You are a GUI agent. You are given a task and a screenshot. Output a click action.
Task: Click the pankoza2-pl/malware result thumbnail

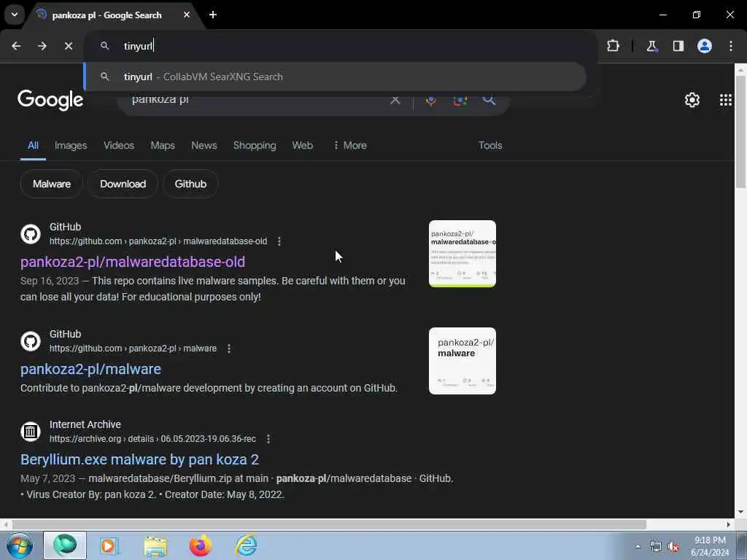coord(462,361)
